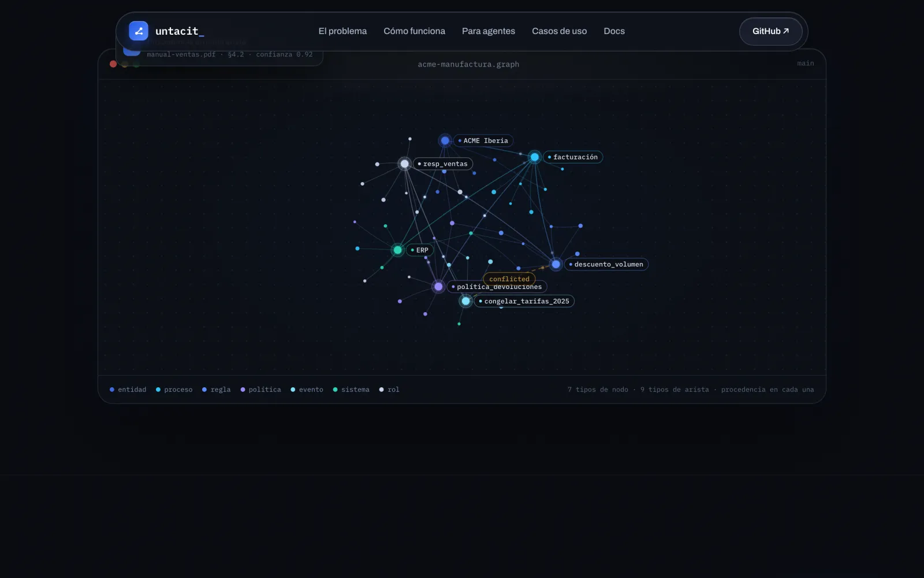Select the política_devoluciones node circle
The height and width of the screenshot is (578, 924).
(x=438, y=287)
